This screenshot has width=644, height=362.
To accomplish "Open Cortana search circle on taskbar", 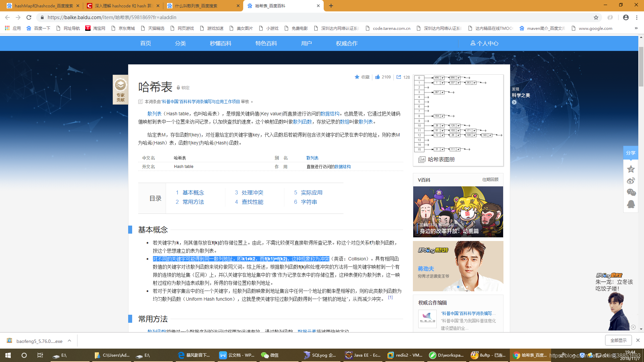I will (x=24, y=355).
